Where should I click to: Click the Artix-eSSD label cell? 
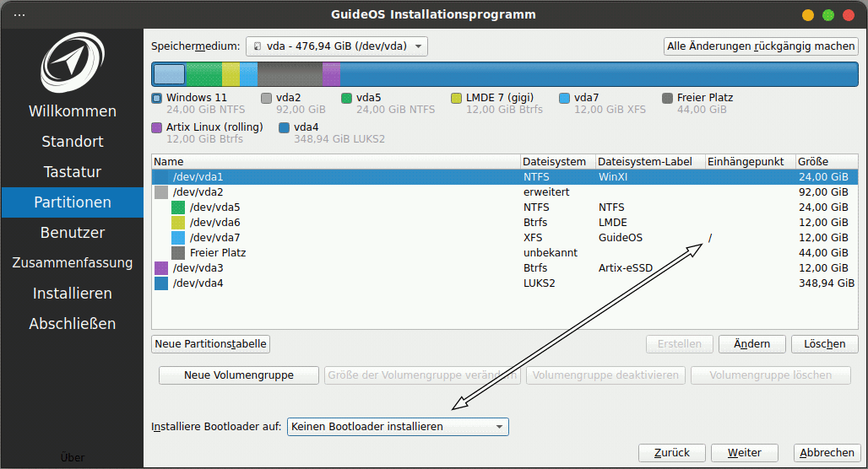pos(626,268)
